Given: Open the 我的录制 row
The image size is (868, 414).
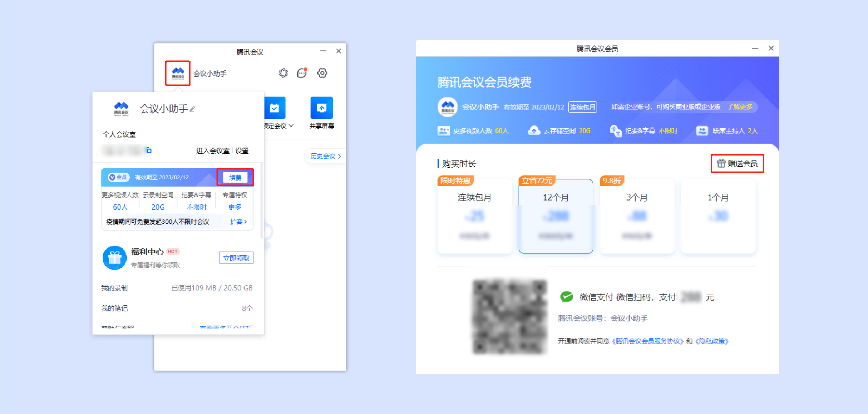Looking at the screenshot, I should pos(177,288).
